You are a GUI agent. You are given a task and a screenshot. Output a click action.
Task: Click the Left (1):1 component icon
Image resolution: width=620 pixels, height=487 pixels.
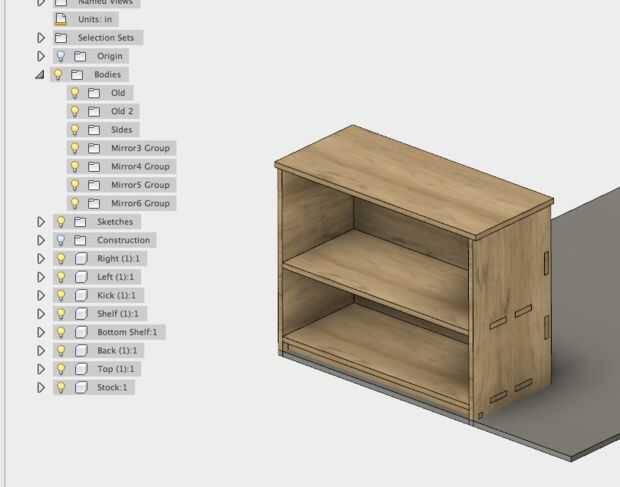pos(81,277)
